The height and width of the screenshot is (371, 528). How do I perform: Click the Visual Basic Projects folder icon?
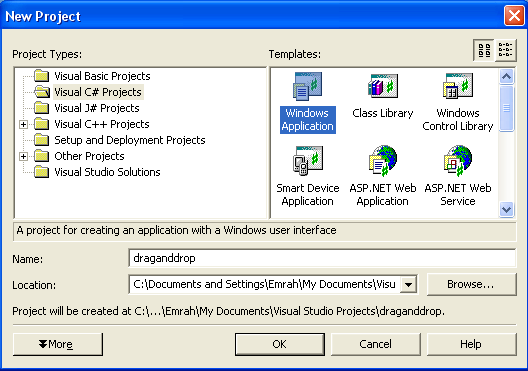click(x=42, y=76)
